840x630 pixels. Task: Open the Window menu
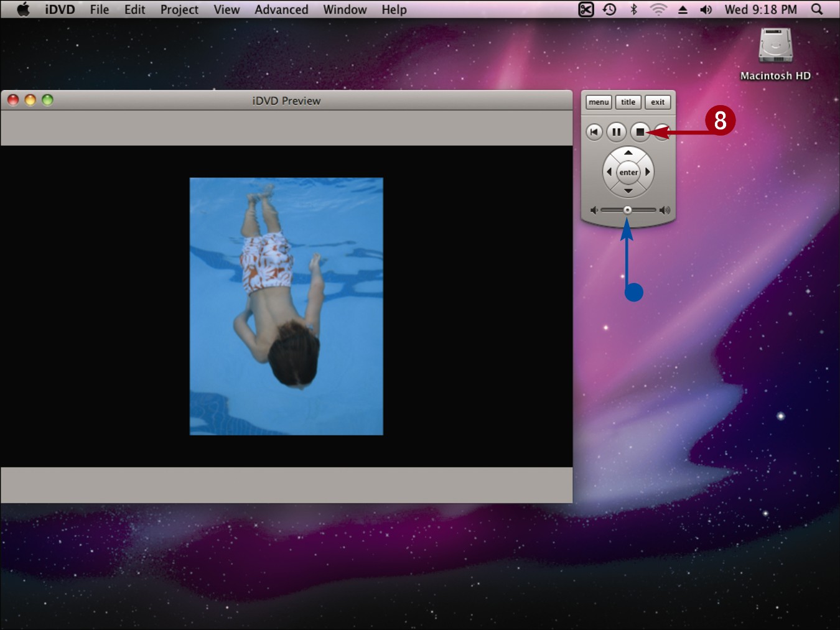pos(345,9)
